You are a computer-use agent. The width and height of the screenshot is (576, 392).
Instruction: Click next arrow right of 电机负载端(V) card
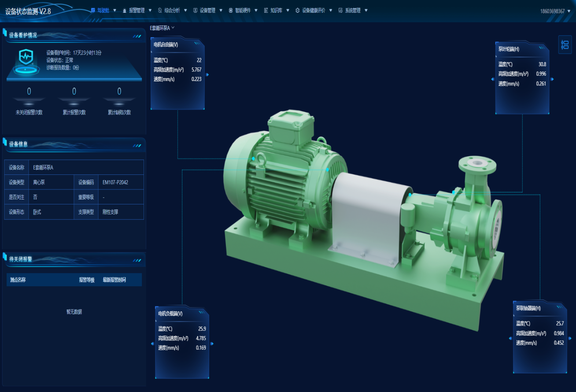[212, 344]
